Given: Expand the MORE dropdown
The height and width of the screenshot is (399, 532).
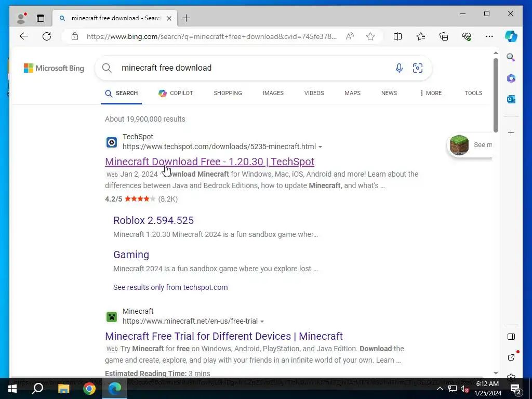Looking at the screenshot, I should [x=431, y=94].
